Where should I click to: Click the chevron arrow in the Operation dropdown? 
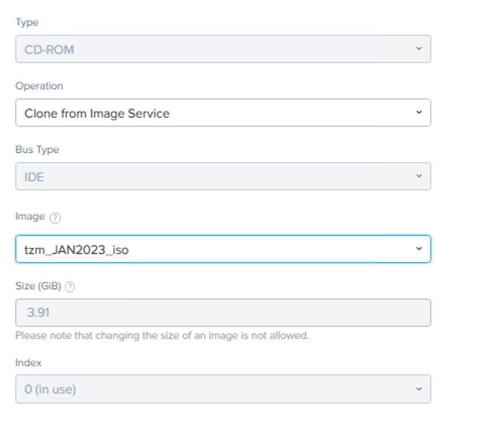(x=419, y=113)
